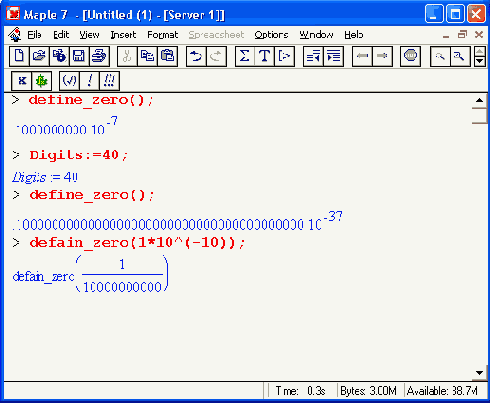490x403 pixels.
Task: Toggle the x math input display button
Action: pos(22,81)
